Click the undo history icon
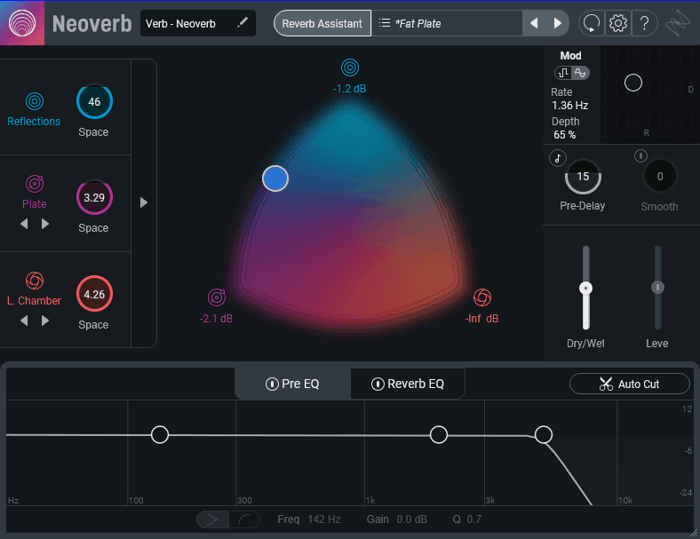 click(592, 23)
